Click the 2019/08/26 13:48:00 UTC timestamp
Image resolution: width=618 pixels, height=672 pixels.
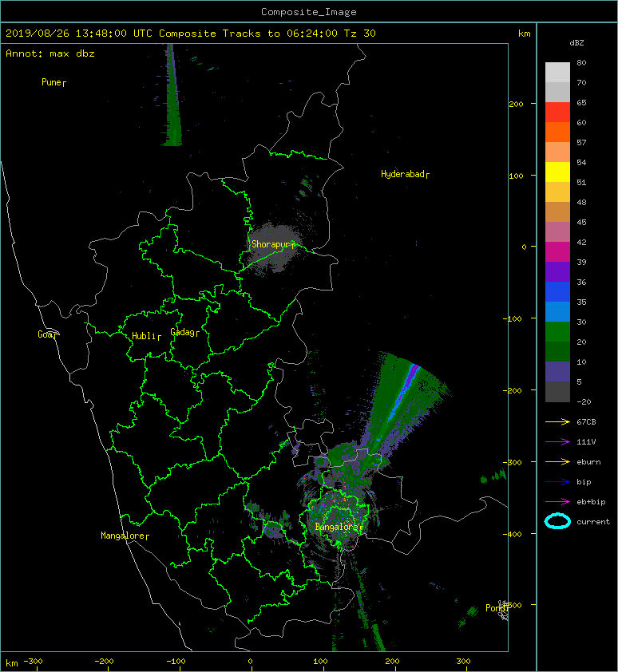point(79,34)
